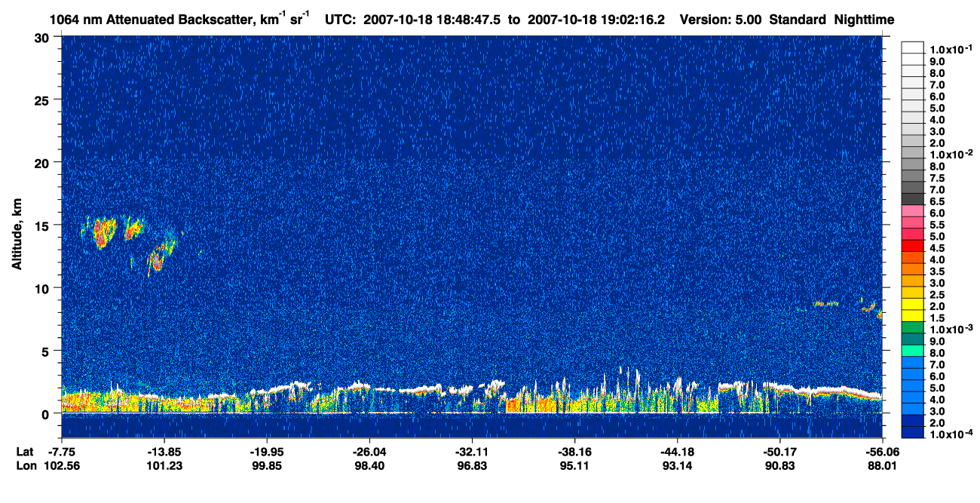Image resolution: width=980 pixels, height=503 pixels.
Task: Pick the darkest gray swatch above the pink swatches
Action: click(912, 199)
